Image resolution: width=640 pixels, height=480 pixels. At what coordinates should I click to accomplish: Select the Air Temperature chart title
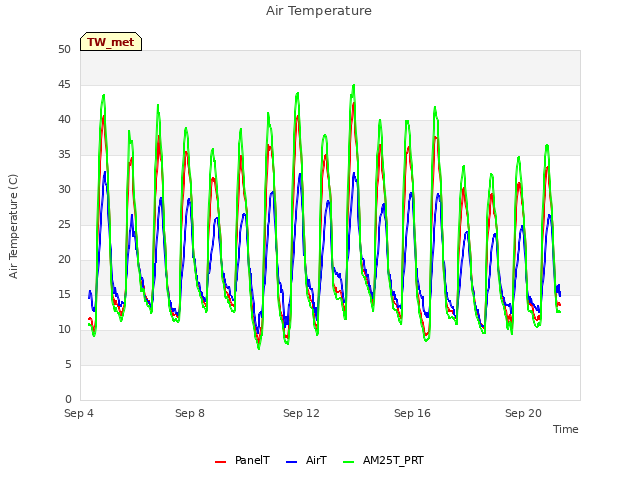(319, 11)
